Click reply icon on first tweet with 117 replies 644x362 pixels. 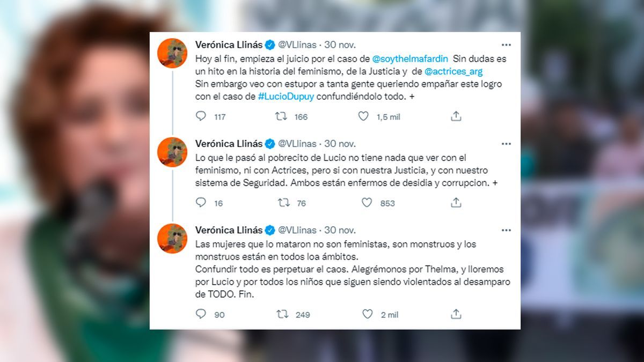(x=201, y=116)
